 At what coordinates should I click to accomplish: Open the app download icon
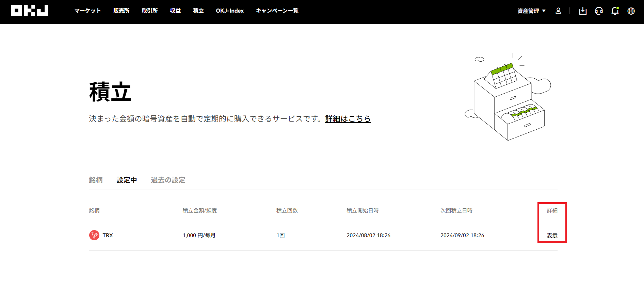coord(583,11)
